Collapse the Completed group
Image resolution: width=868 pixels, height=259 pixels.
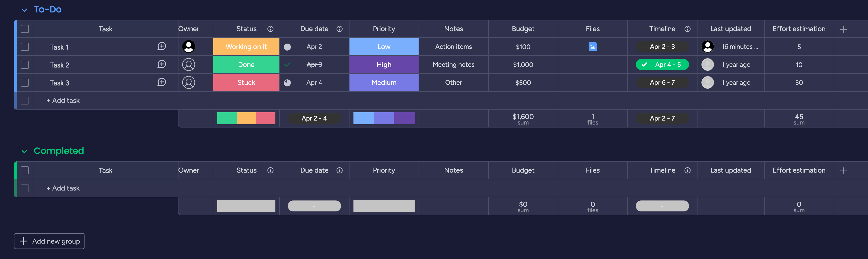tap(24, 151)
